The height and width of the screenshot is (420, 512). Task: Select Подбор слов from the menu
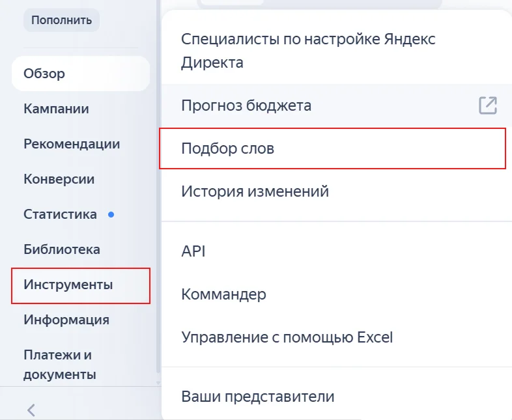pos(227,148)
